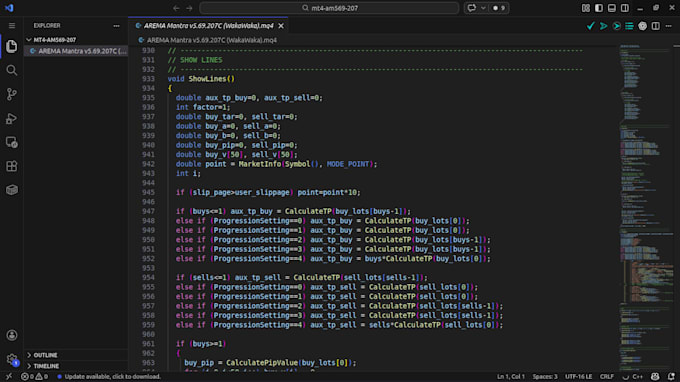Open the Manage settings gear

tap(12, 359)
